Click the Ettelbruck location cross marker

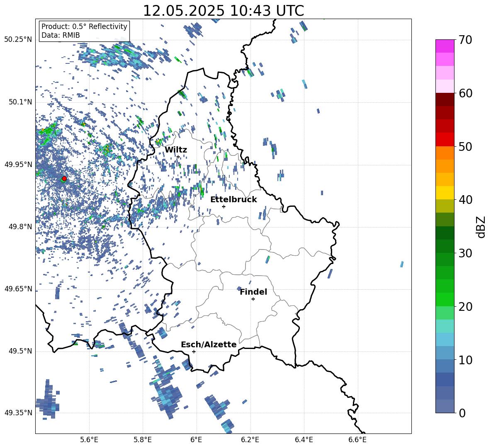coord(224,206)
